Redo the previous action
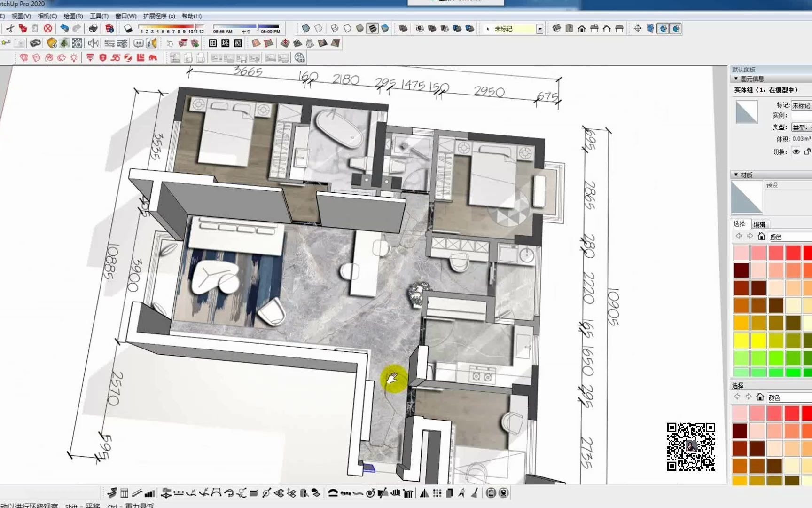 pyautogui.click(x=77, y=29)
